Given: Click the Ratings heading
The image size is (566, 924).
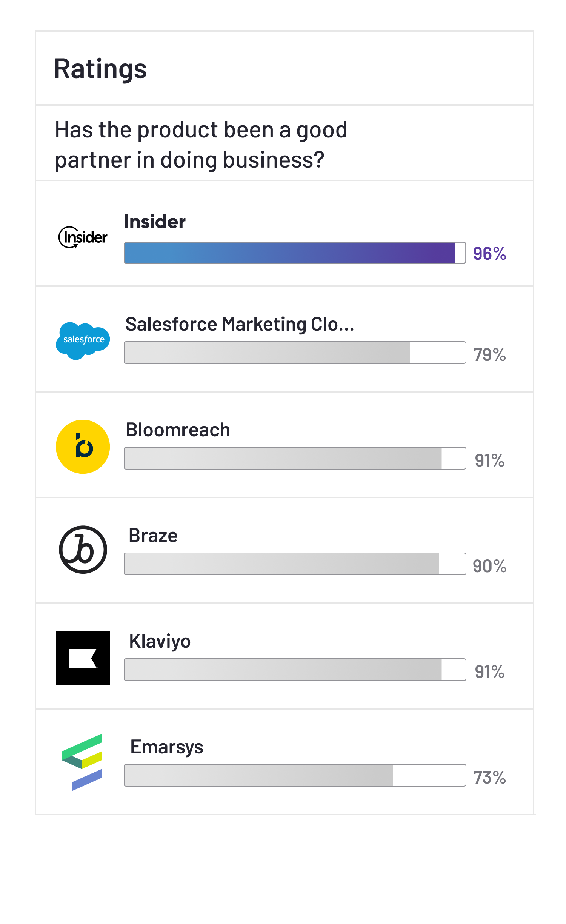Looking at the screenshot, I should pos(100,69).
